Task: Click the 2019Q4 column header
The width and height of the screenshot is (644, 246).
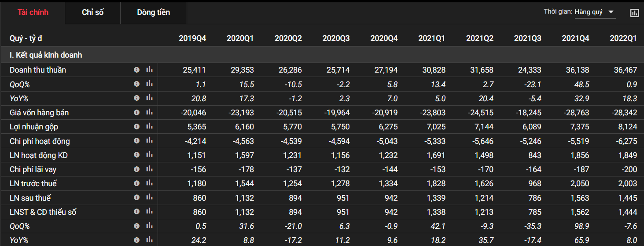Action: coord(192,38)
